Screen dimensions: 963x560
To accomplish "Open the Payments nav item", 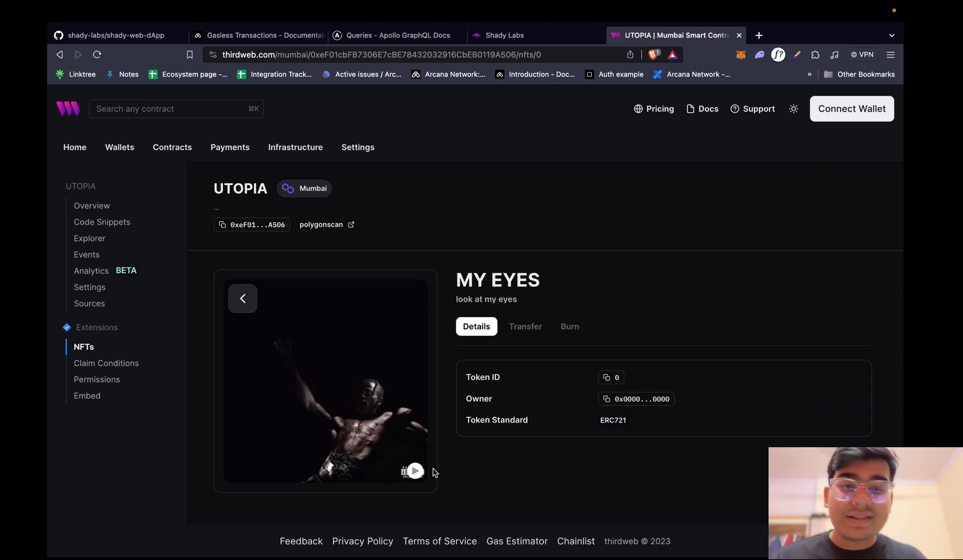I will tap(230, 147).
